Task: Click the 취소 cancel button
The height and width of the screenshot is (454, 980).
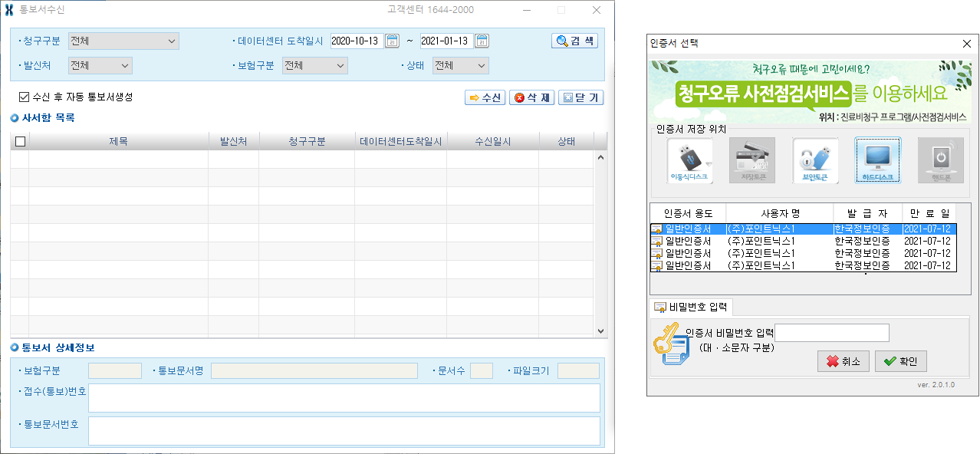Action: (x=843, y=361)
